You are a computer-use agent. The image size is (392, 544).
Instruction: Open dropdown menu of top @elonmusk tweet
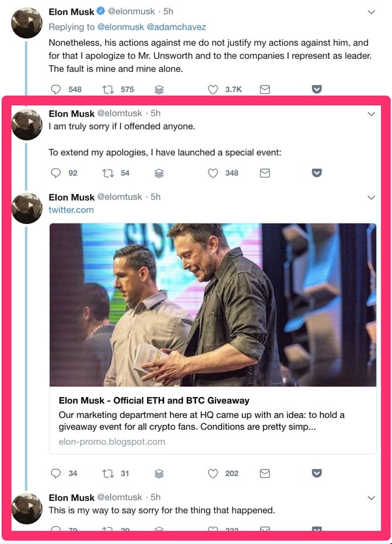click(x=371, y=12)
